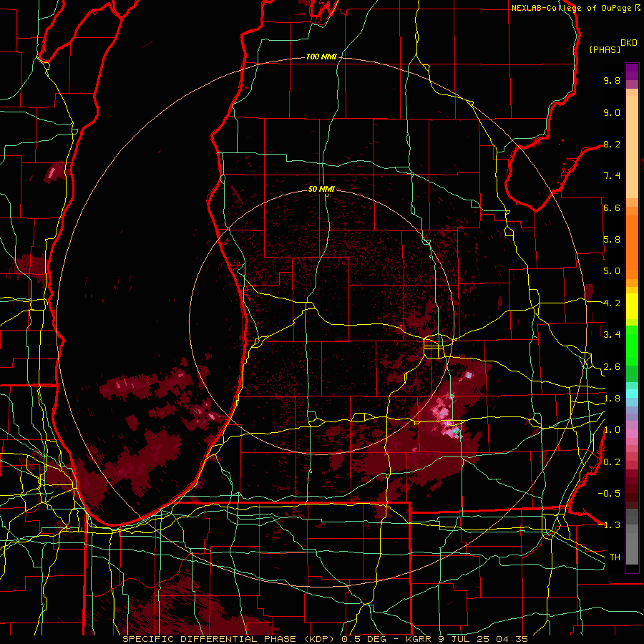Select the 5.0 scale value
The image size is (644, 644).
coord(612,271)
